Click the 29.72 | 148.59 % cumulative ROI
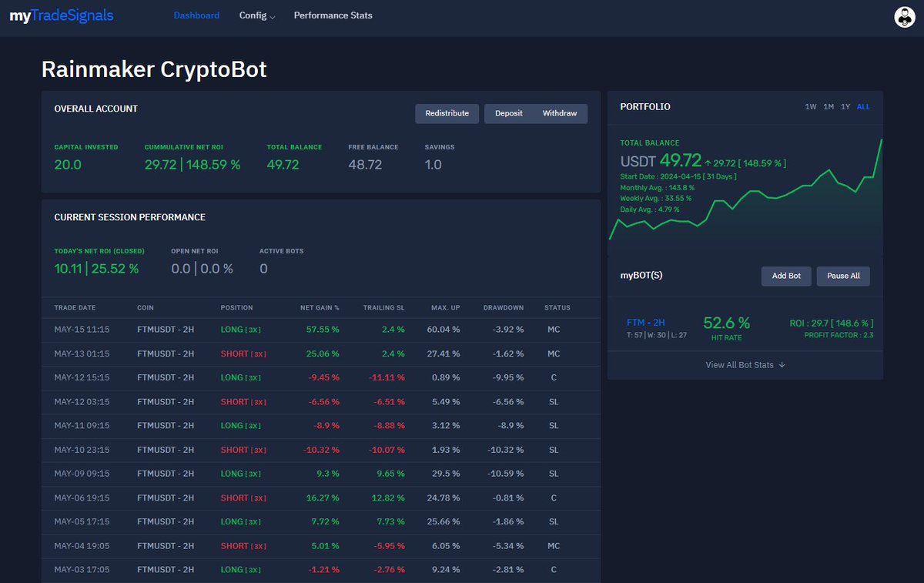 click(x=192, y=165)
